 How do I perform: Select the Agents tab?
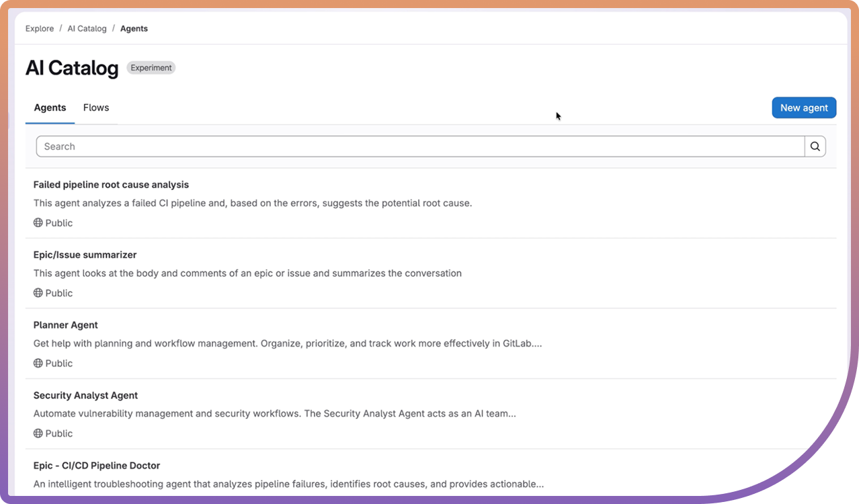click(50, 108)
